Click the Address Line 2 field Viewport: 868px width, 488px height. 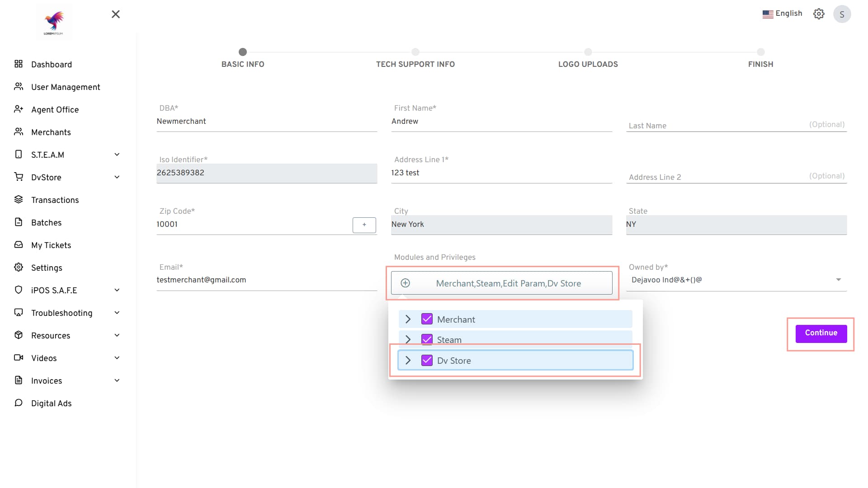pyautogui.click(x=736, y=177)
